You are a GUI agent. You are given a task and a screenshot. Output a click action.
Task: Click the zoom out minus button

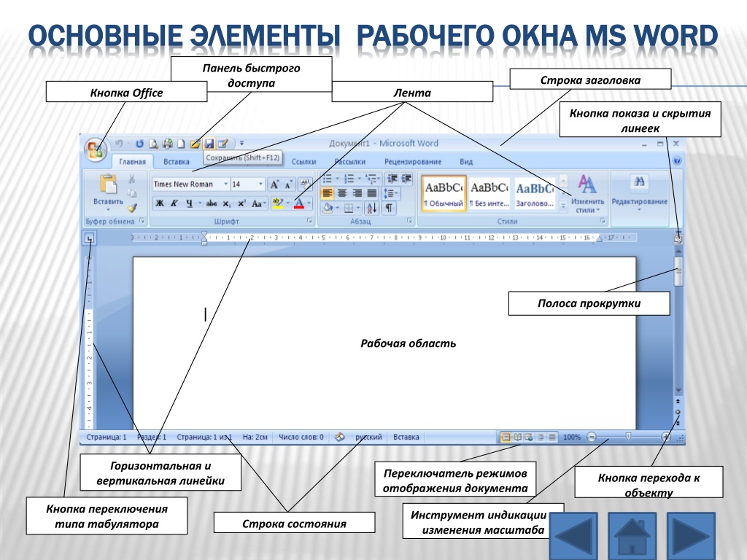592,437
